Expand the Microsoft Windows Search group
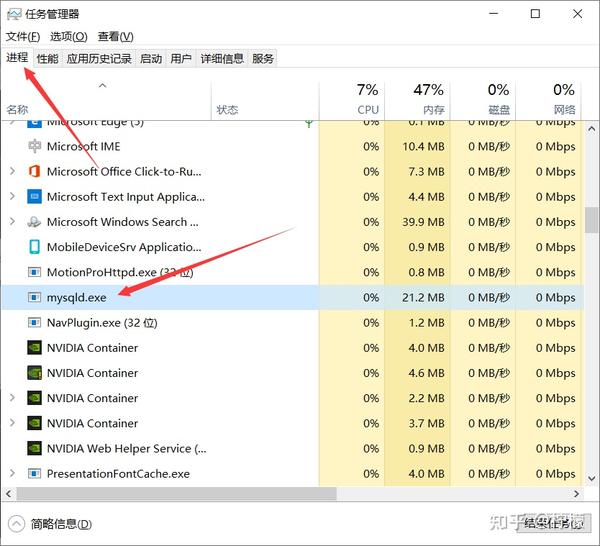The height and width of the screenshot is (546, 600). coord(12,222)
